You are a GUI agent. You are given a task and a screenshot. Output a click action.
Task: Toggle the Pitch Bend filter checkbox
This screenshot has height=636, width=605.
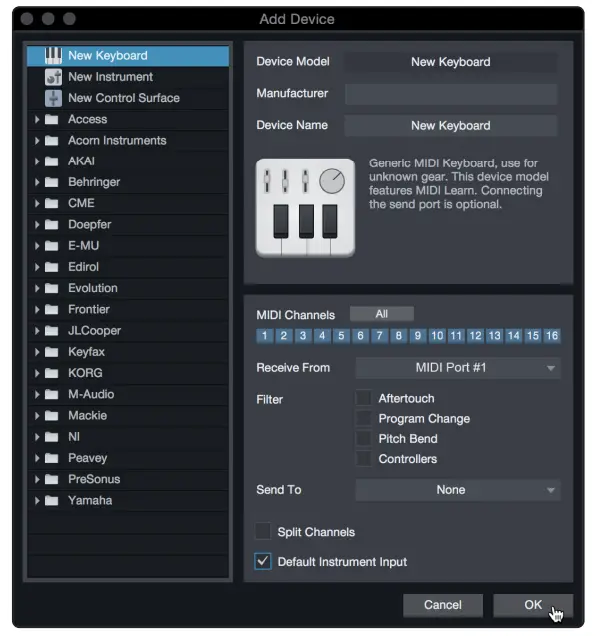tap(363, 438)
